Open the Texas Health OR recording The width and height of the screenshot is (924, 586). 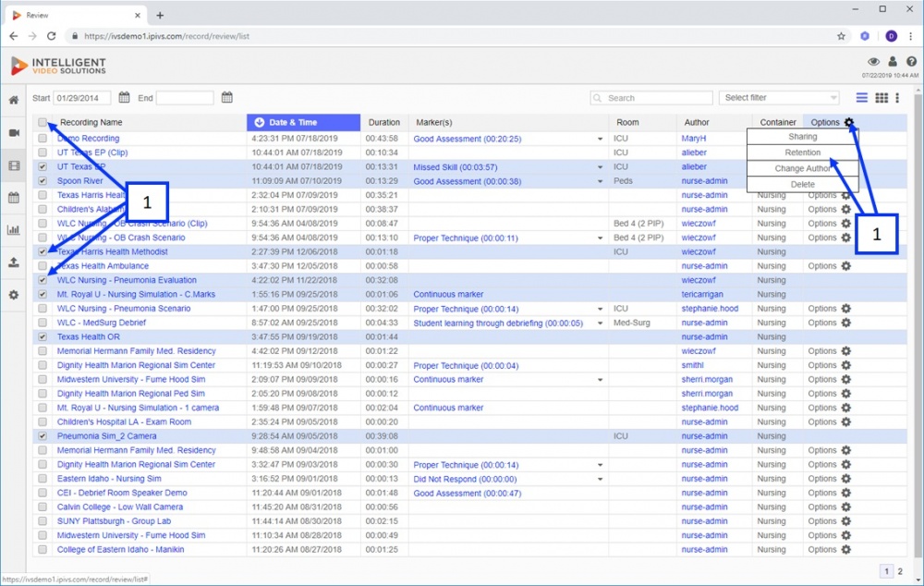click(89, 336)
